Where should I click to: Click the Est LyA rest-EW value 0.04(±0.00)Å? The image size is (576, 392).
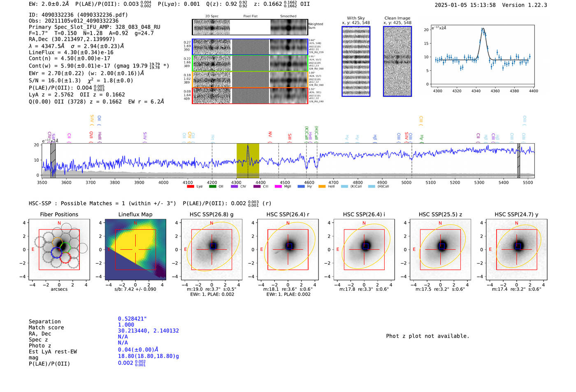(x=138, y=350)
